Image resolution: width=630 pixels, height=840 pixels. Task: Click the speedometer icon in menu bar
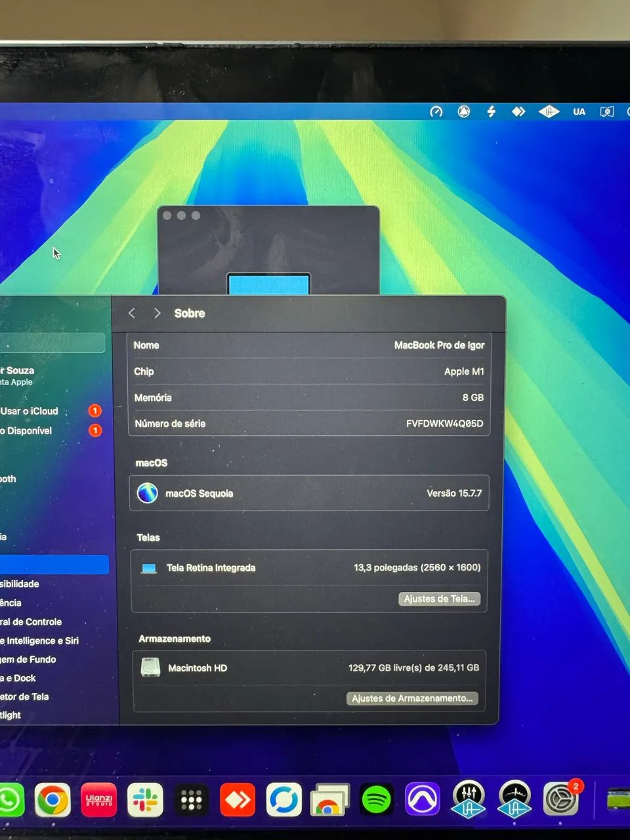[x=436, y=112]
